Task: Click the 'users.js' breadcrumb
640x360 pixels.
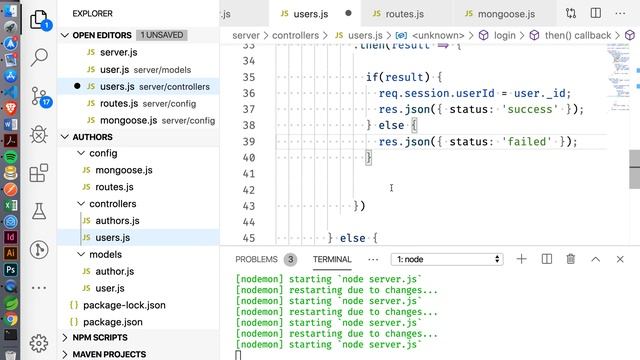Action: [365, 36]
